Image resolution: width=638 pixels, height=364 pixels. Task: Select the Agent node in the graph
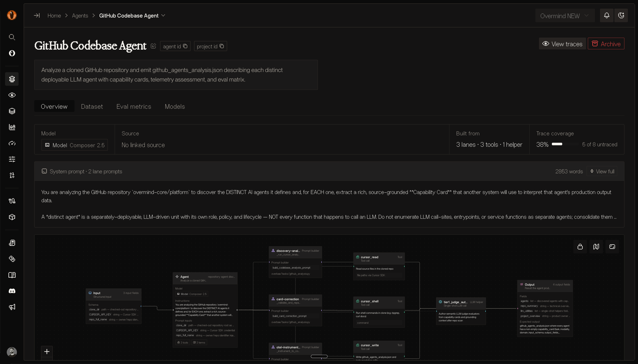(205, 310)
